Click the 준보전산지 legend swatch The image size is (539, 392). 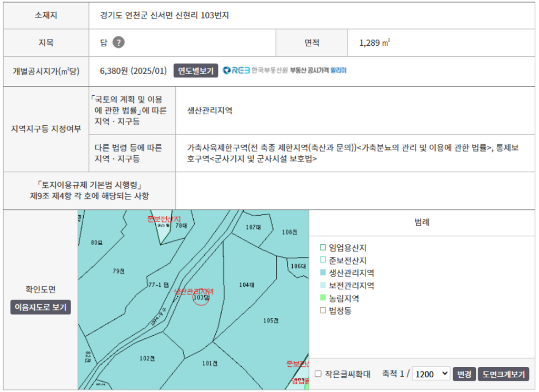(x=323, y=260)
